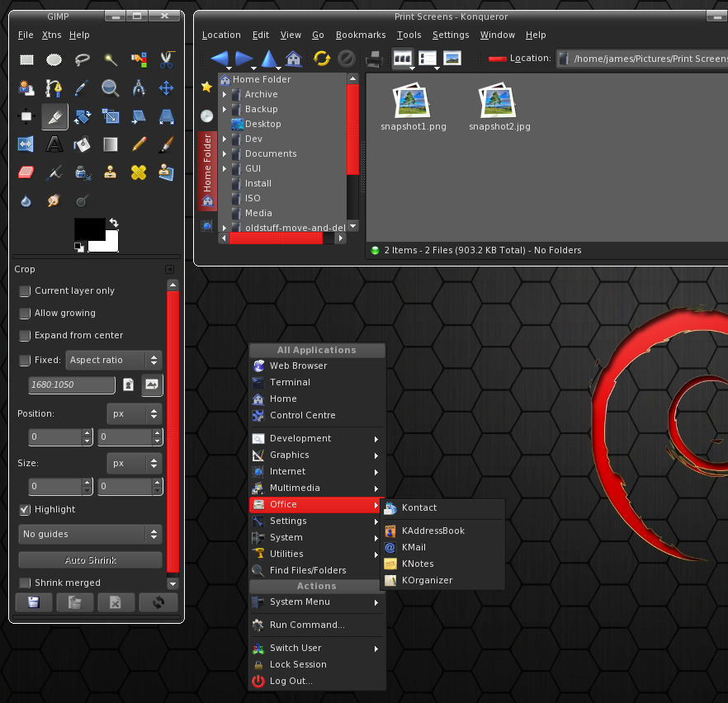Open GIMP Xtns menu
728x703 pixels.
51,35
